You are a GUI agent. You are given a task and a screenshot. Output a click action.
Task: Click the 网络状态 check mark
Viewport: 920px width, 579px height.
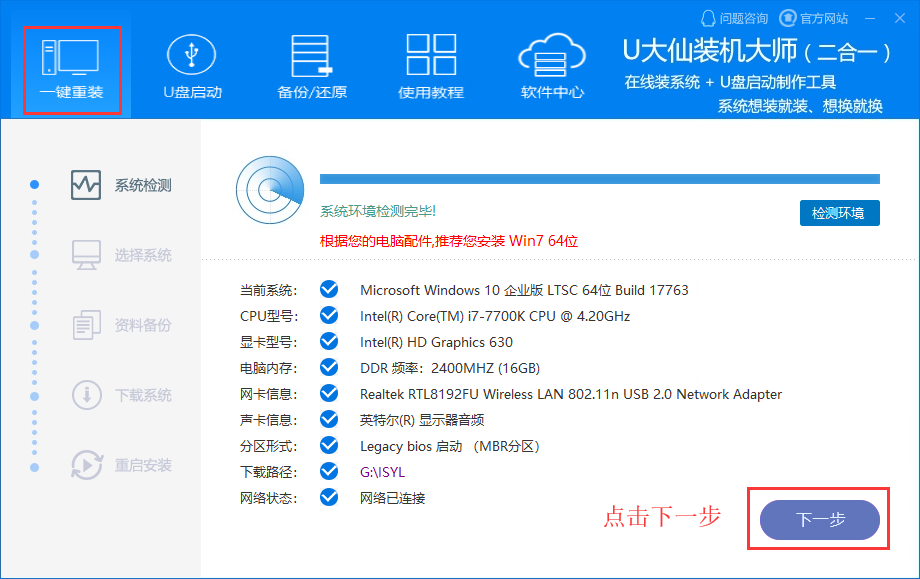point(329,497)
